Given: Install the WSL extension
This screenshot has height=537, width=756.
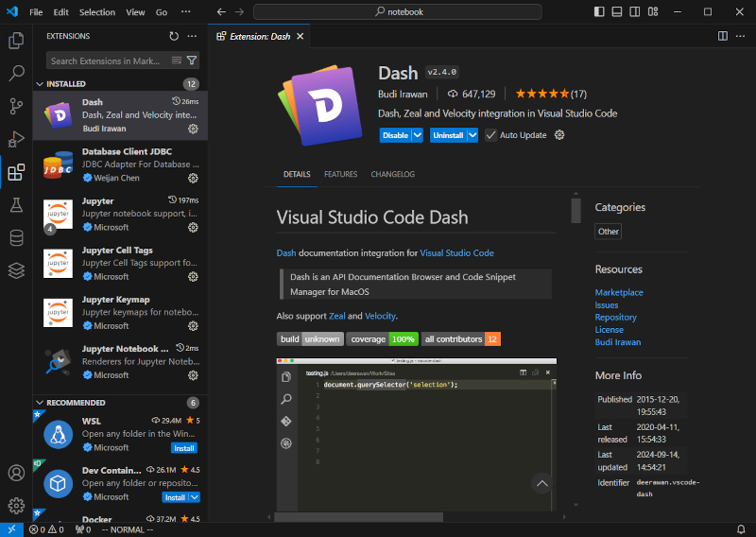Looking at the screenshot, I should tap(184, 448).
